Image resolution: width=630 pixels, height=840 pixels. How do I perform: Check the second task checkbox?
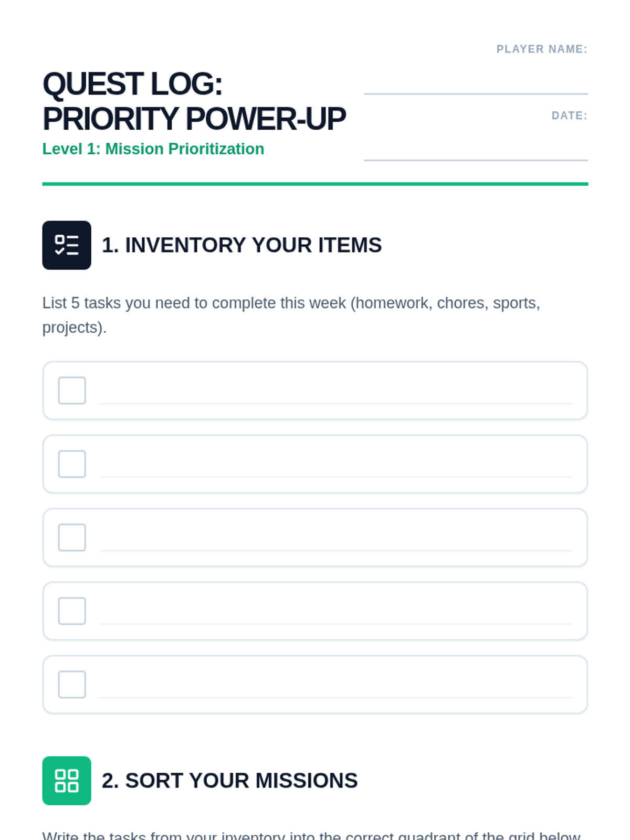[72, 464]
